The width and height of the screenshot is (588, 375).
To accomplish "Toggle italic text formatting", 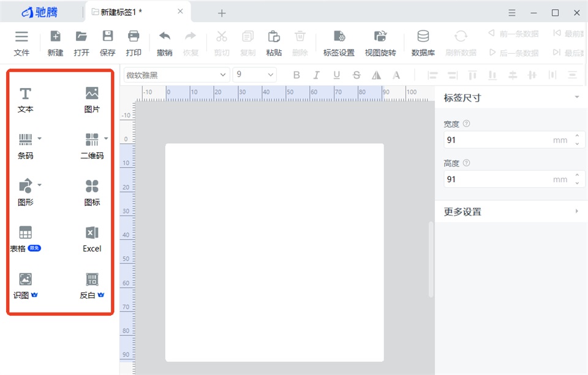I will click(316, 75).
